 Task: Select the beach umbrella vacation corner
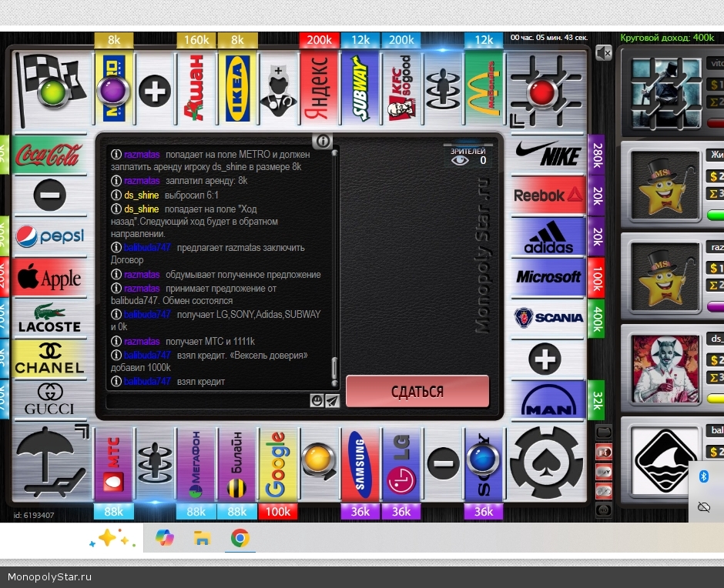click(x=51, y=463)
